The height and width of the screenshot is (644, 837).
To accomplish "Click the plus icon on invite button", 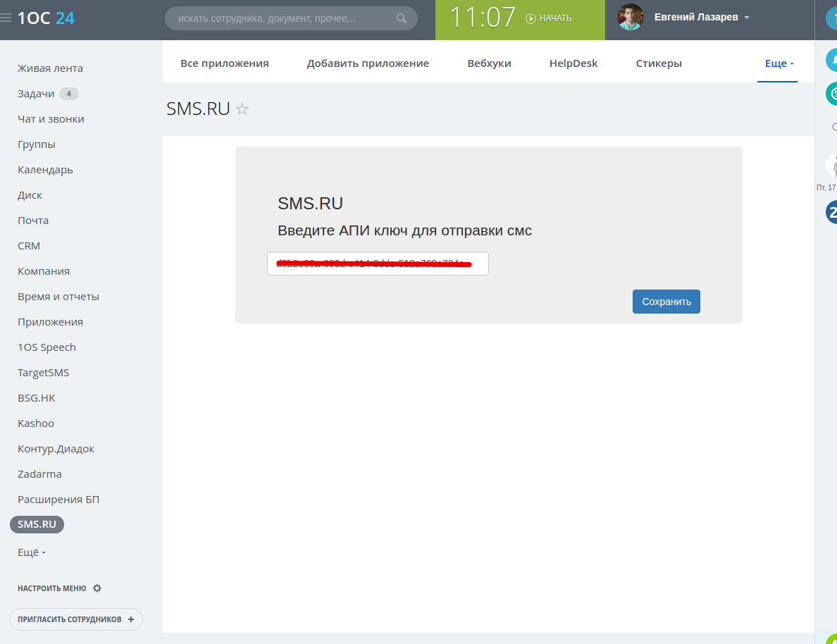I will tap(131, 619).
